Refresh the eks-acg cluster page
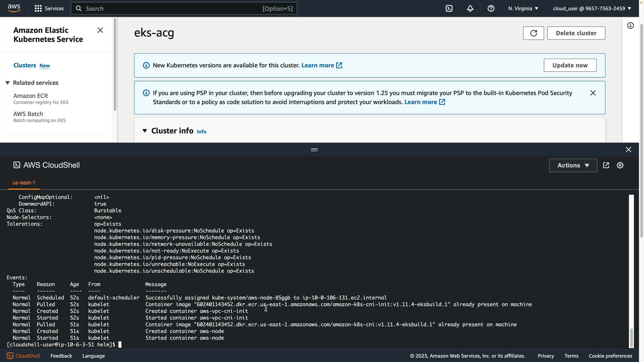The width and height of the screenshot is (644, 362). [x=533, y=33]
